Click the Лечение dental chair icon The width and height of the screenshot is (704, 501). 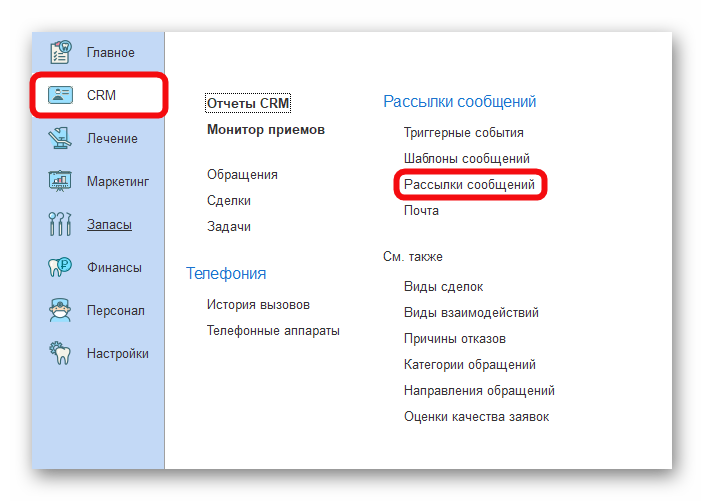[60, 138]
